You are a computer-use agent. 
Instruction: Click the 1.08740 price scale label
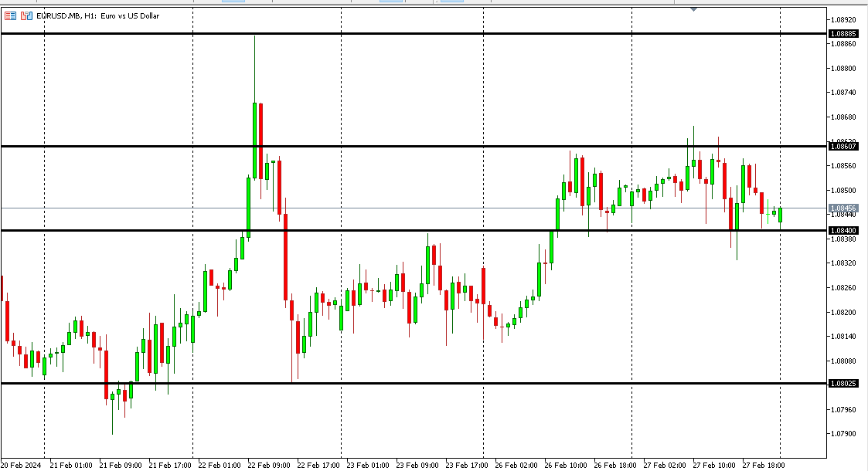tap(843, 93)
